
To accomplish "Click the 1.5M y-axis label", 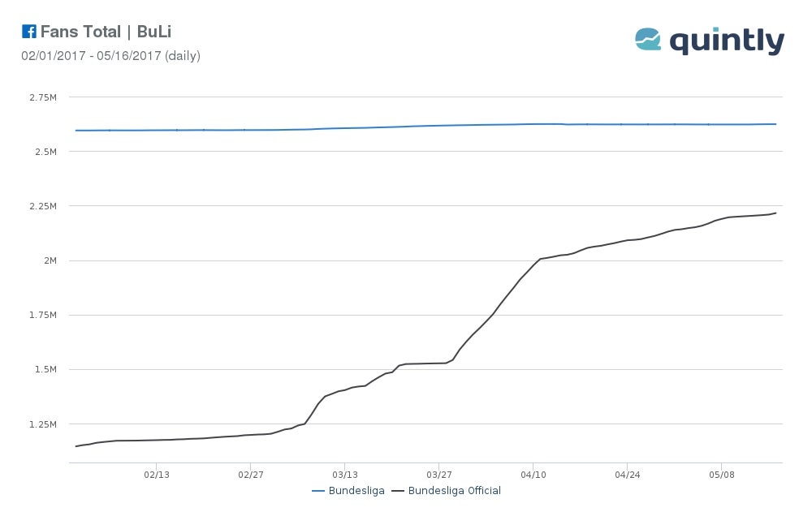I will [45, 369].
